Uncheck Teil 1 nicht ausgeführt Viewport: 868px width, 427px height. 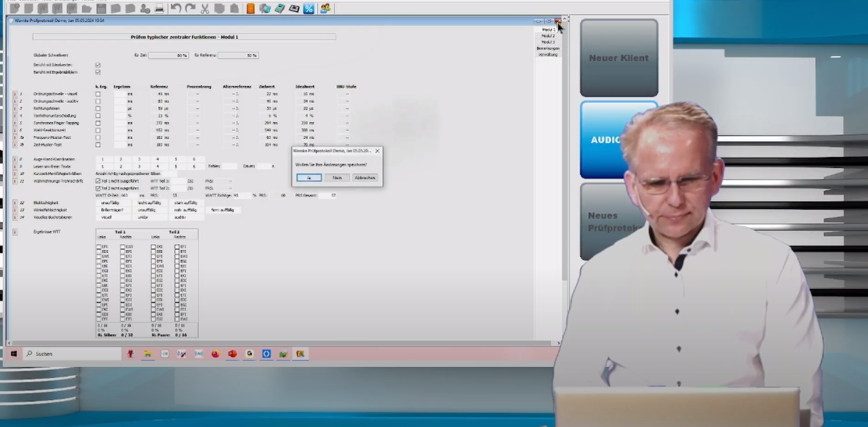pos(98,181)
